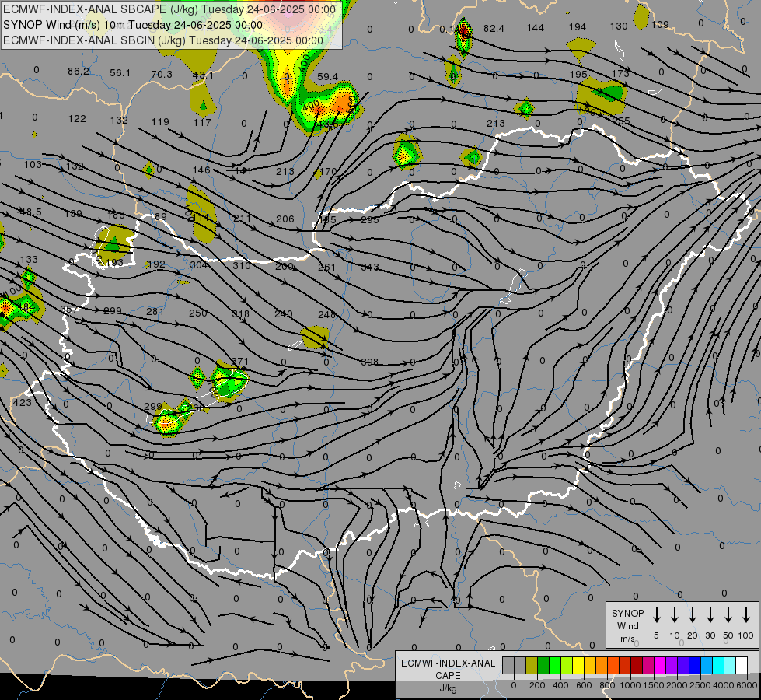Click the 600 tick label on CAPE legend
Viewport: 761px width, 700px height.
(x=584, y=685)
